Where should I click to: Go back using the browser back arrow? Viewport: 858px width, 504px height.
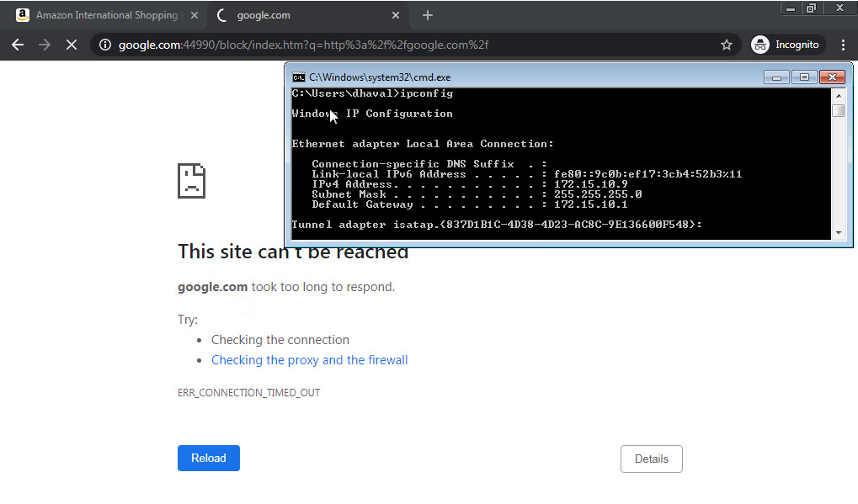(x=18, y=45)
